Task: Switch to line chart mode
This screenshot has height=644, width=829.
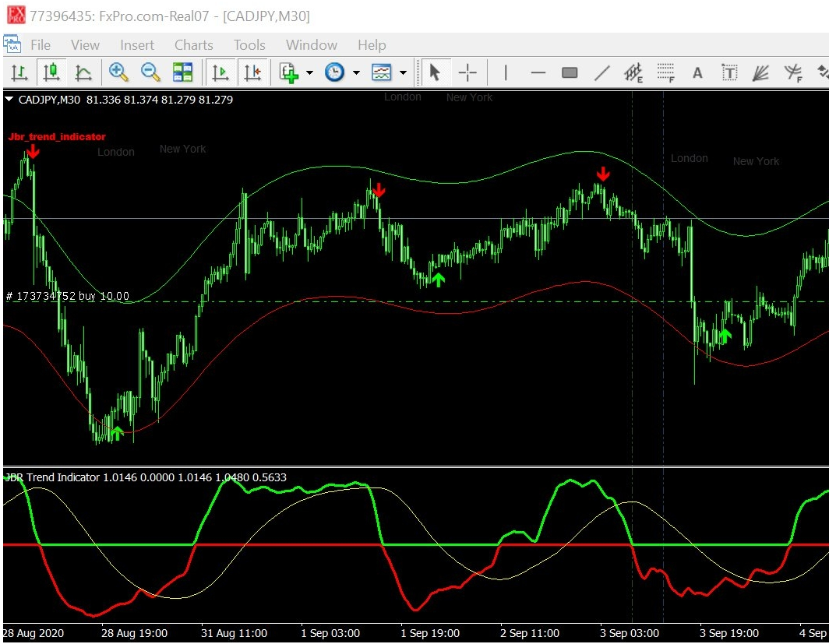Action: tap(83, 73)
